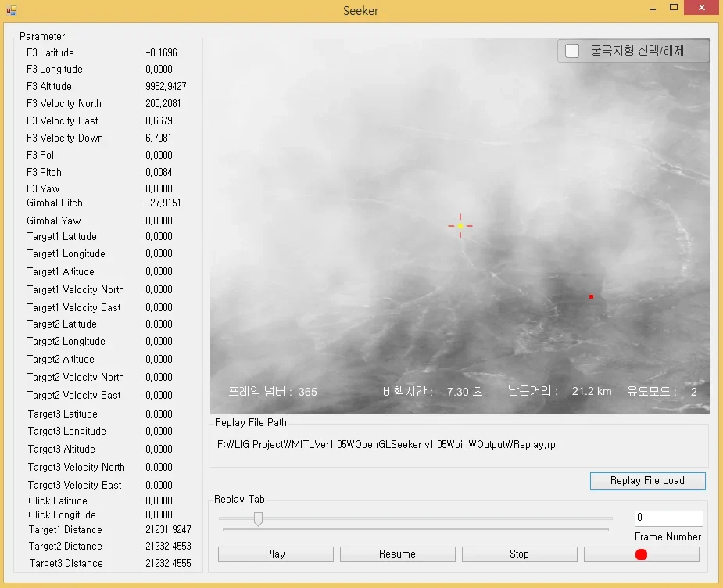723x588 pixels.
Task: Click the Replay File Load button
Action: [x=647, y=481]
